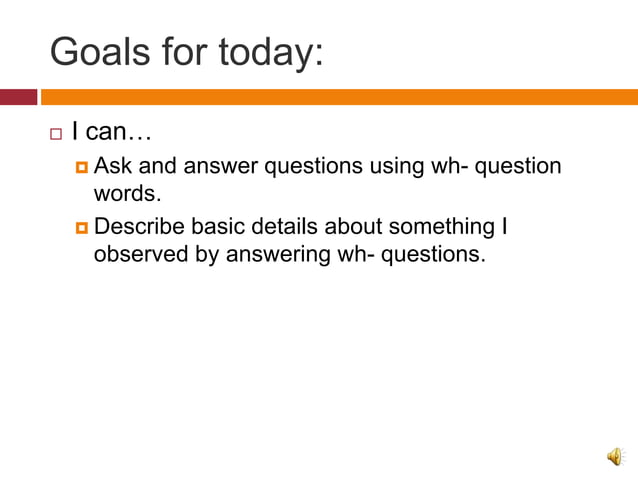Click the word 'Describe' in second sub-bullet

(x=139, y=227)
